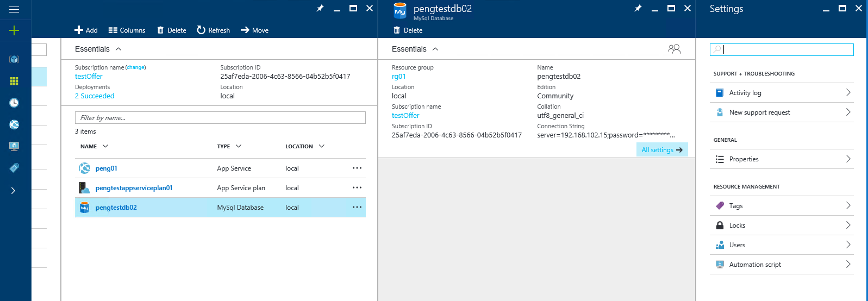Viewport: 868px width, 301px height.
Task: Pin the pengtestdb02 blade
Action: [638, 8]
